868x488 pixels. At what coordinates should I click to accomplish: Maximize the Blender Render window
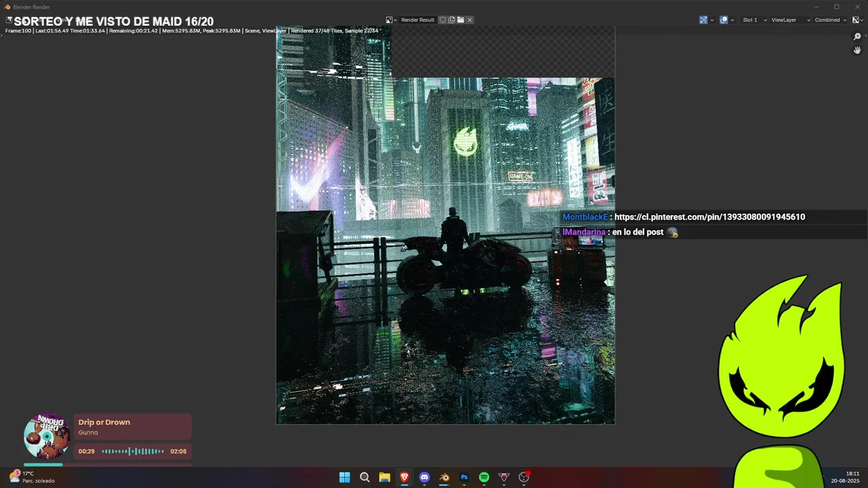(x=837, y=7)
